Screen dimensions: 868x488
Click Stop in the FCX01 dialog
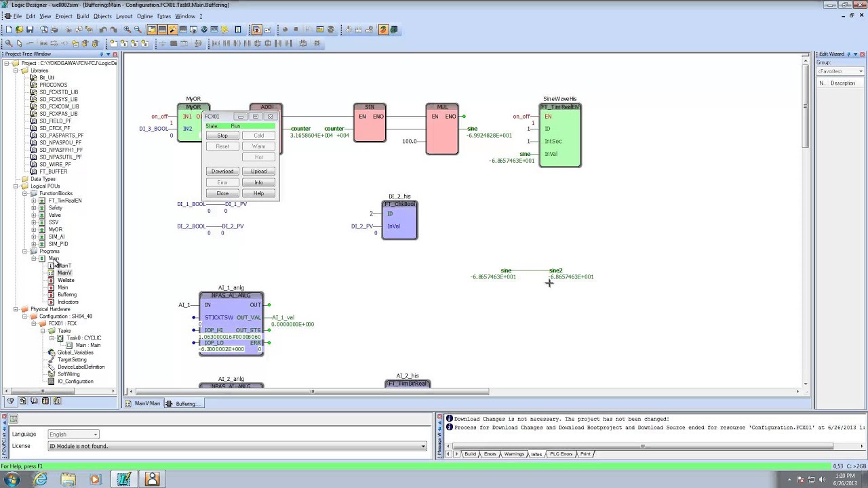point(222,136)
